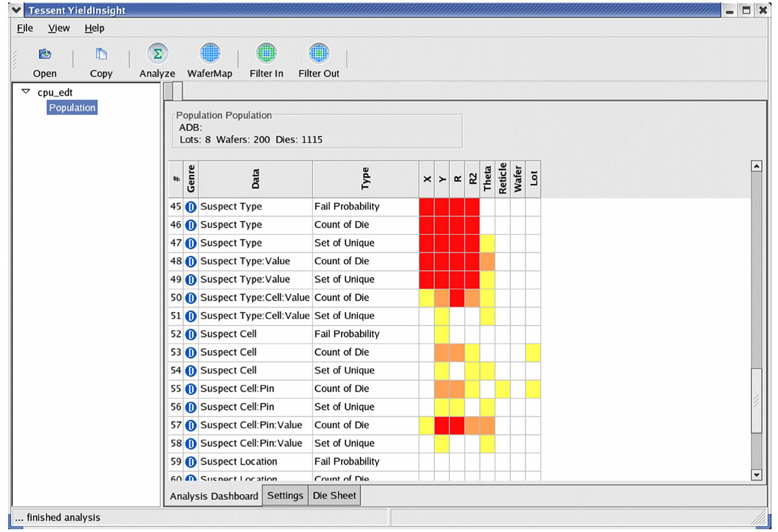Click the Open toolbar icon
The height and width of the screenshot is (532, 778).
pos(45,54)
